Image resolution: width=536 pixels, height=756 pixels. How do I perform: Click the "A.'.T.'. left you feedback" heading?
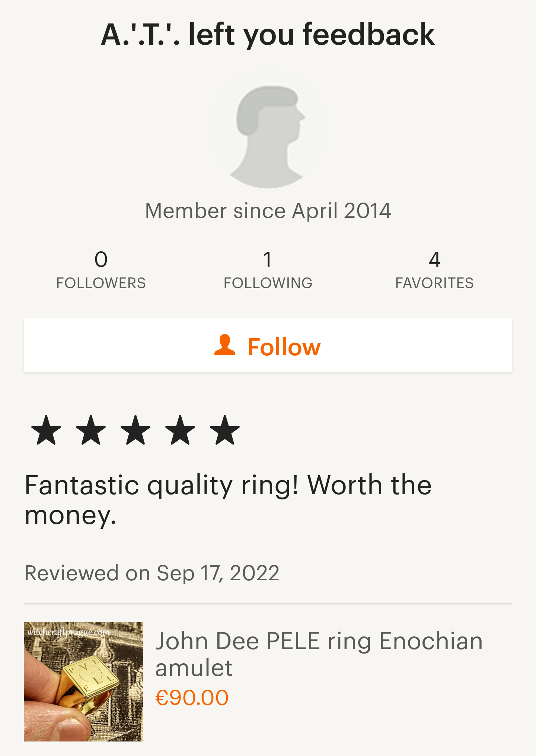268,34
